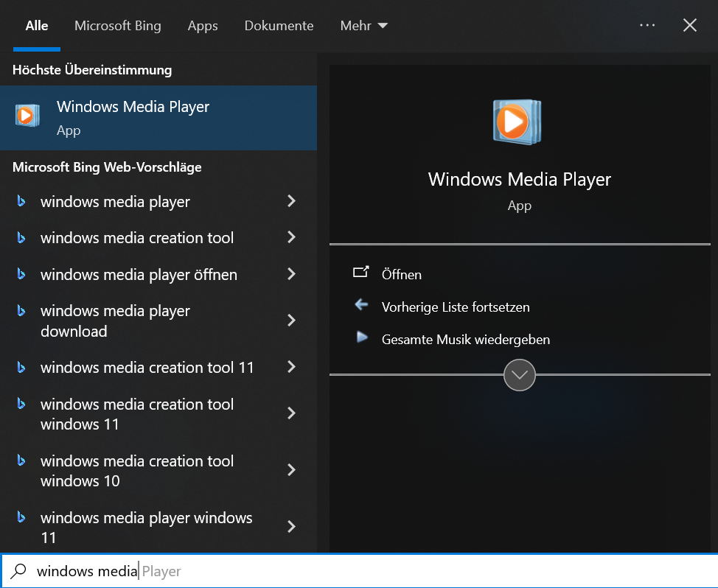Expand the 'windows media player öffnen' chevron
Viewport: 718px width, 588px height.
point(291,273)
